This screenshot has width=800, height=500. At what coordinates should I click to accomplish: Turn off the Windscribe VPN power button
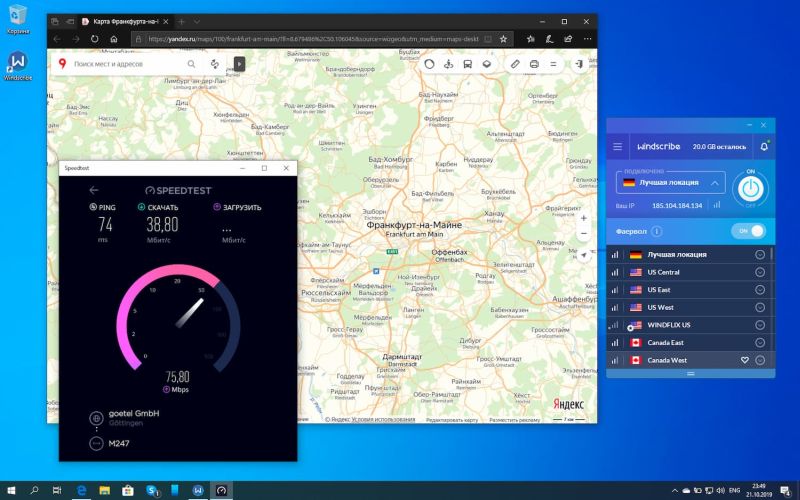pyautogui.click(x=749, y=186)
